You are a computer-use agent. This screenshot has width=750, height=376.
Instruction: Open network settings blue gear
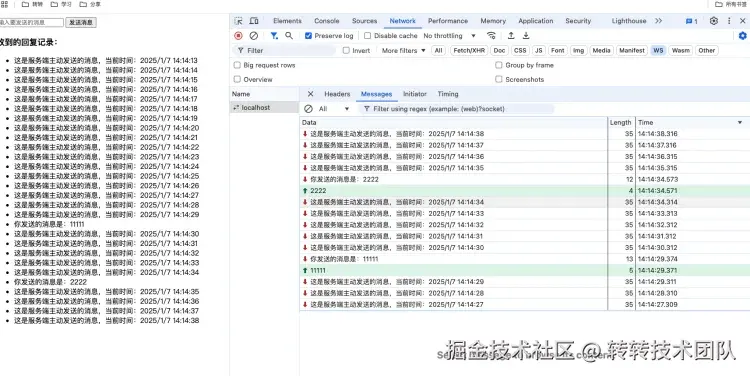(x=742, y=36)
